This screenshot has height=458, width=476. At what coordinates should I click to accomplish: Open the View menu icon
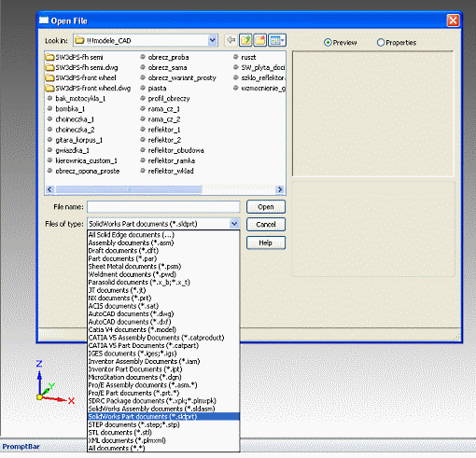pos(277,40)
